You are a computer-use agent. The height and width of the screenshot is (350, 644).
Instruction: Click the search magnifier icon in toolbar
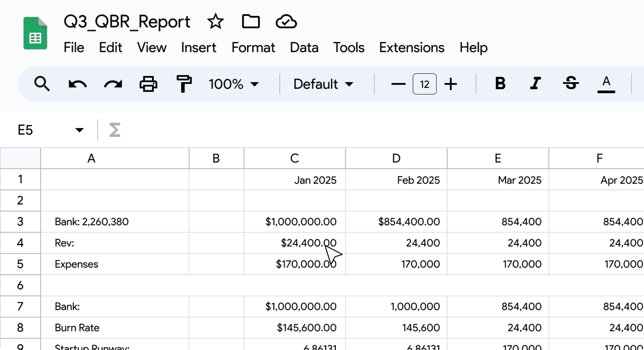[42, 84]
